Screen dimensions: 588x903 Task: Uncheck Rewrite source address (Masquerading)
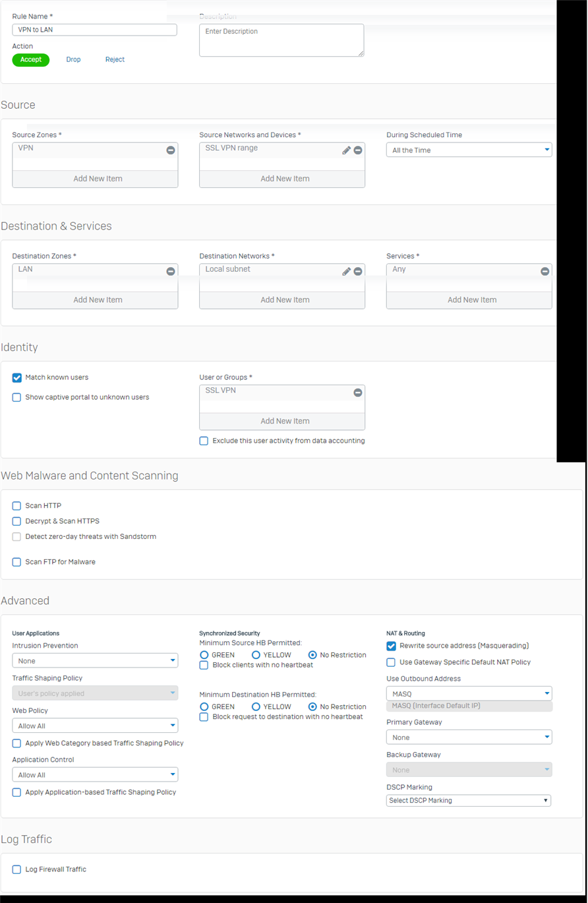tap(392, 646)
